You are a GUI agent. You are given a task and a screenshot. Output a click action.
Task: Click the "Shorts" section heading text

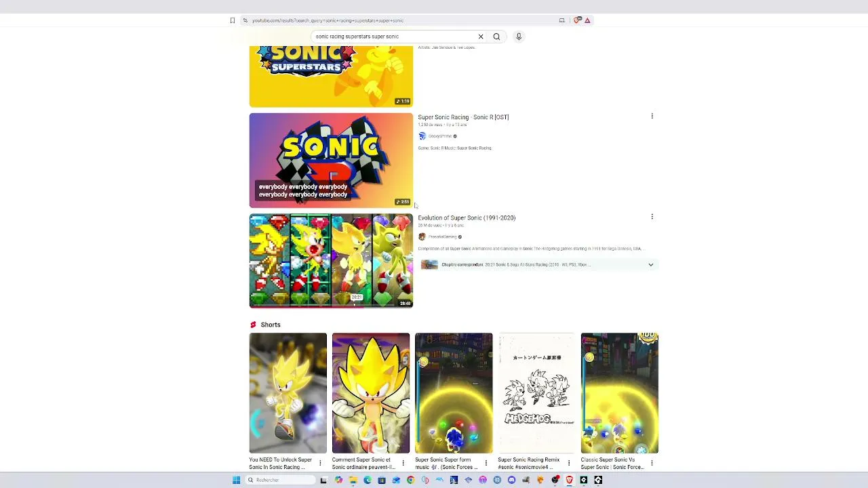point(271,325)
